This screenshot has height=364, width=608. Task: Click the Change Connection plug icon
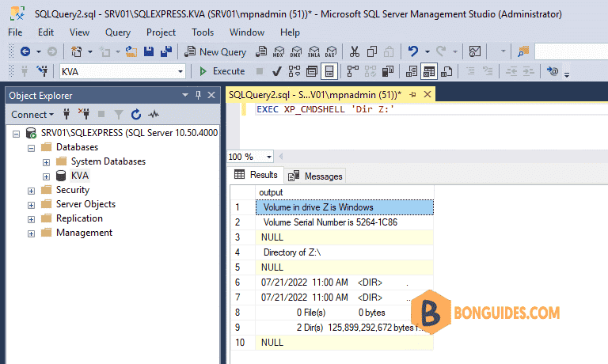pos(42,71)
